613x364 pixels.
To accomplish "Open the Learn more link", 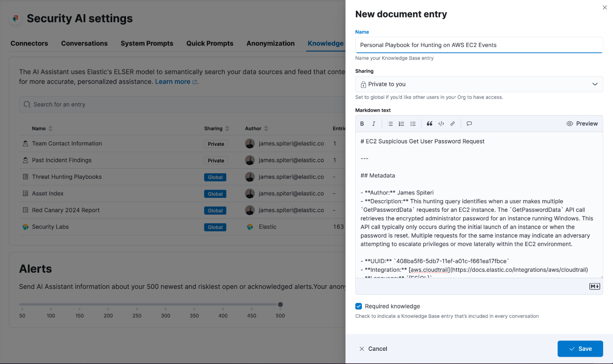I will click(176, 82).
